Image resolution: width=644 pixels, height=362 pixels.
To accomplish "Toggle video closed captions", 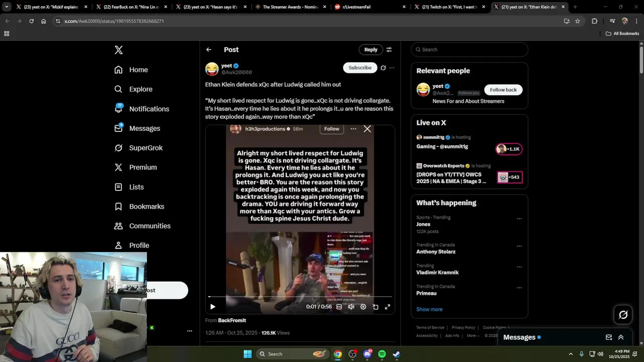I will point(339,307).
